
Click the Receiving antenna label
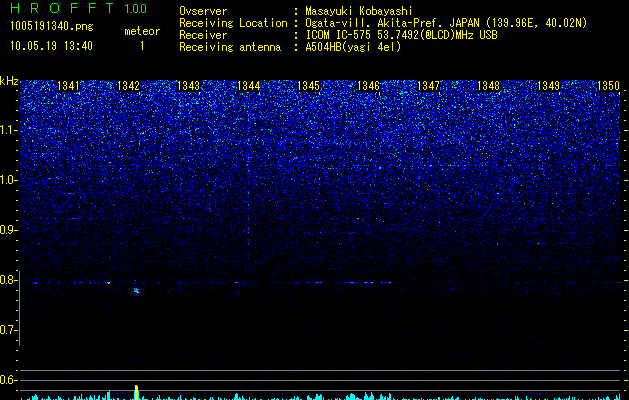click(230, 47)
